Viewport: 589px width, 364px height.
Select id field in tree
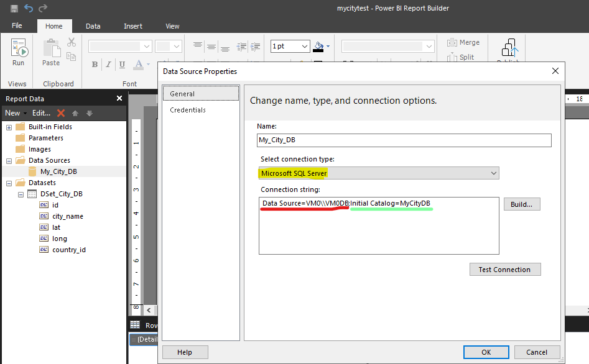coord(55,205)
